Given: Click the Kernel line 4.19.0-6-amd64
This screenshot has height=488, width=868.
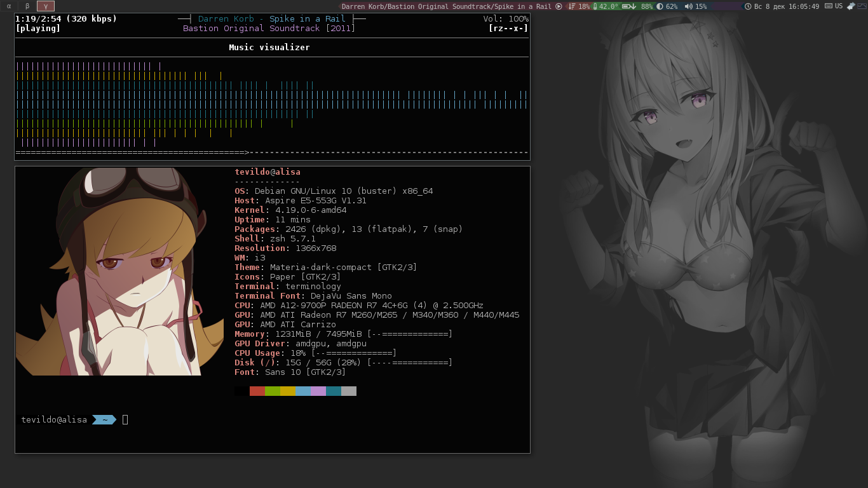Looking at the screenshot, I should (x=290, y=210).
